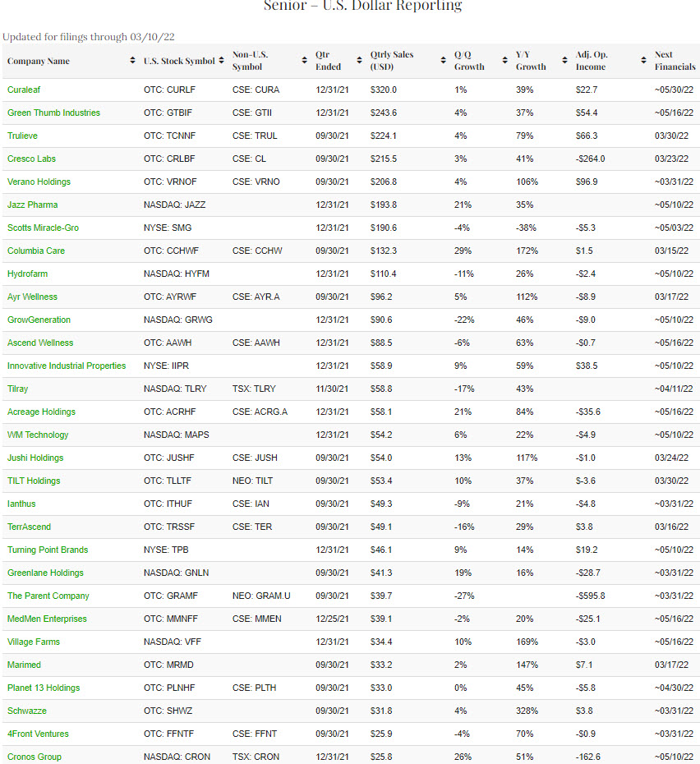Sort by Qtrly Sales (USD) arrows
This screenshot has height=764, width=700.
tap(444, 62)
